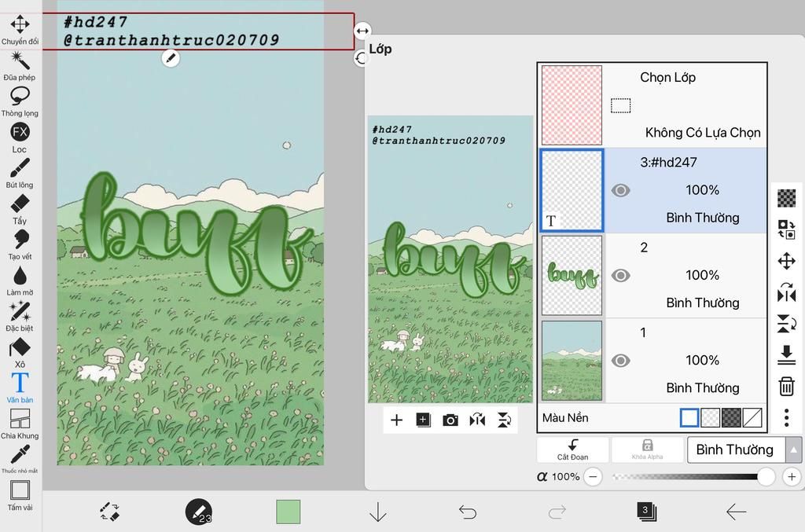Select the Chọn Lớp selection layer row

[x=652, y=105]
